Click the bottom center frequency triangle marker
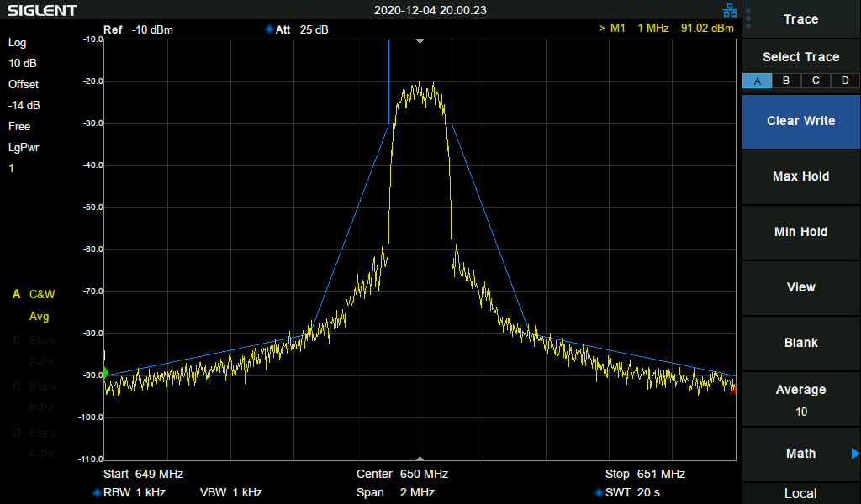Viewport: 861px width, 504px height. 420,458
